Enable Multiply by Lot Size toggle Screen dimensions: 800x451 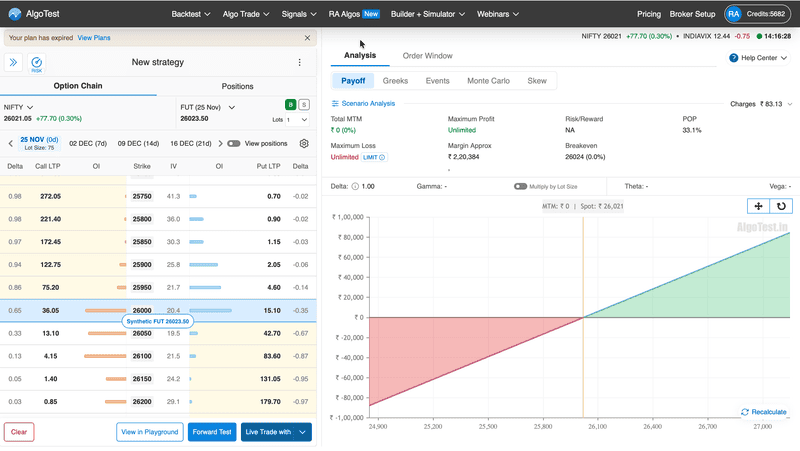[521, 186]
